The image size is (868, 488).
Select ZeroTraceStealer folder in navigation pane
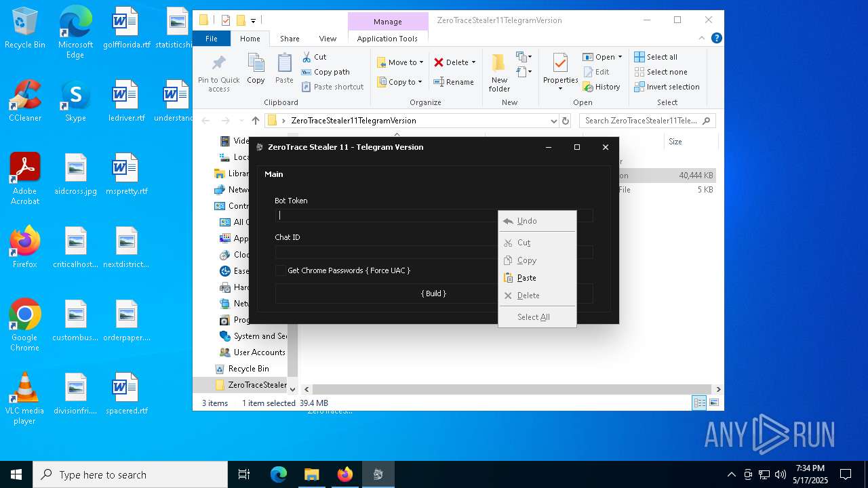pos(251,385)
